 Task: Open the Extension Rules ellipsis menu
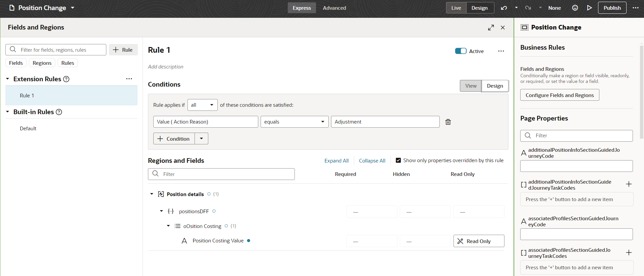pyautogui.click(x=129, y=79)
